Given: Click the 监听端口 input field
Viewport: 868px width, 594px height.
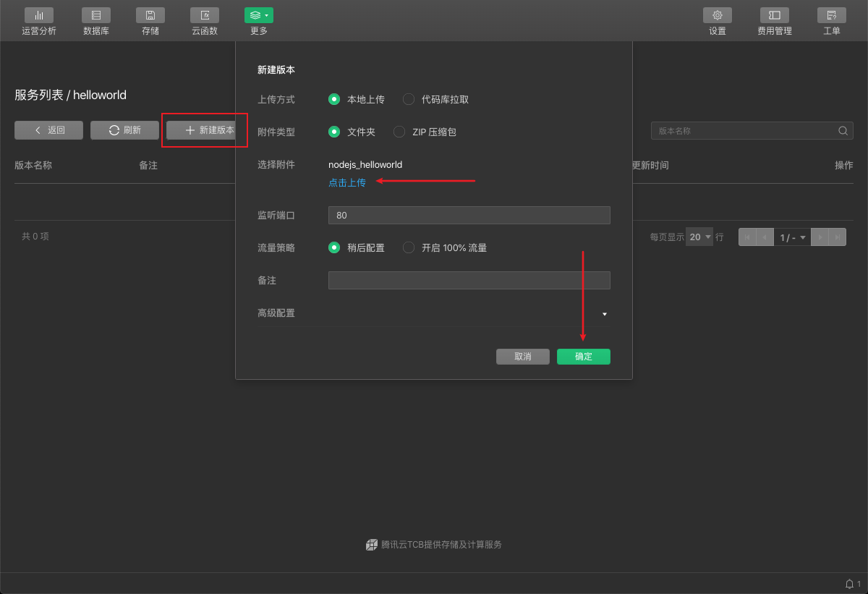Looking at the screenshot, I should (469, 216).
